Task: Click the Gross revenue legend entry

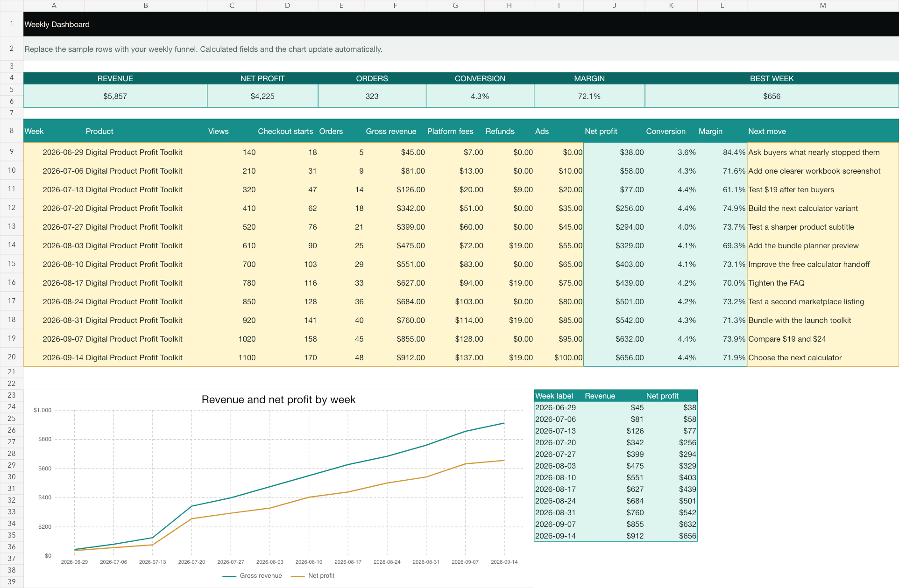Action: (x=252, y=575)
